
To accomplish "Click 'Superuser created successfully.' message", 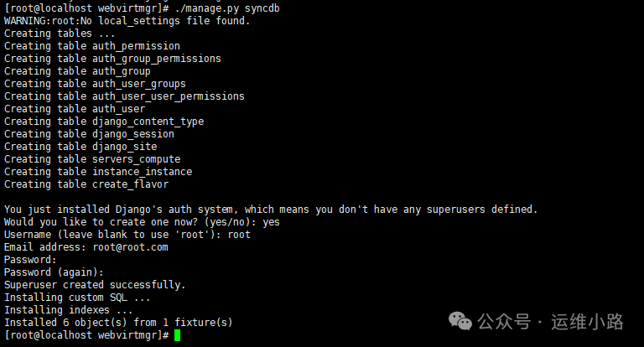I will pos(95,285).
